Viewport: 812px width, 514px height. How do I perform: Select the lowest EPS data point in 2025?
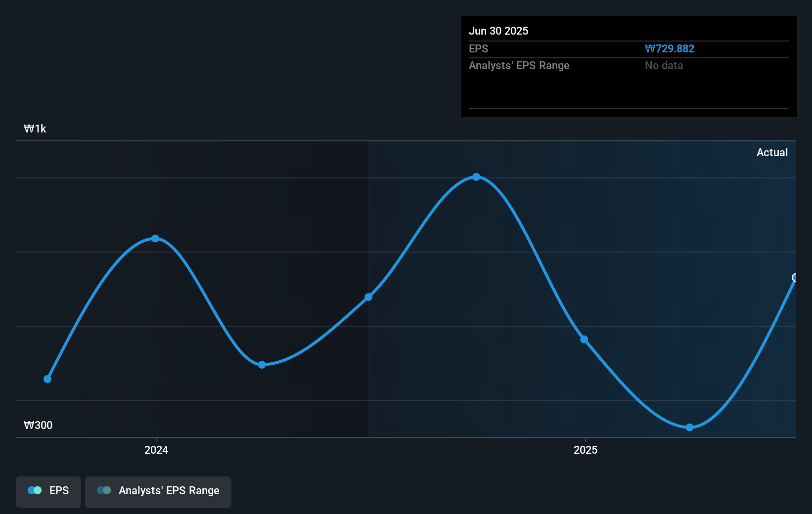689,427
